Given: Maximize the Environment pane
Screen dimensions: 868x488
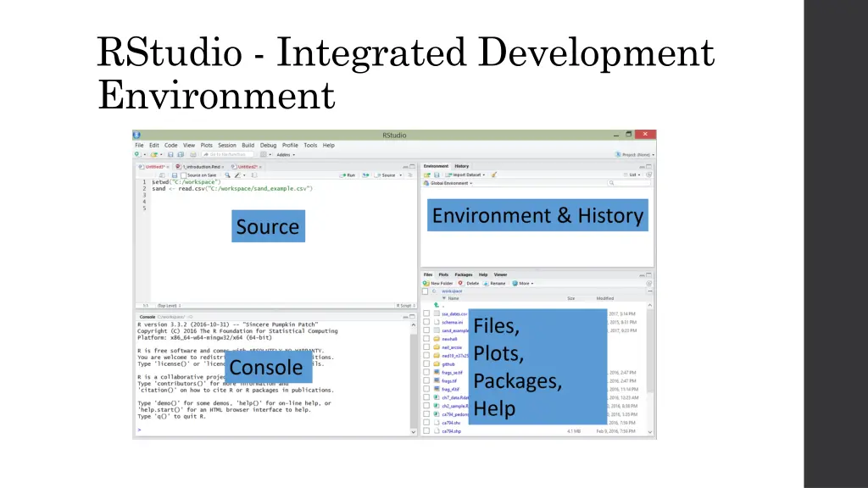Looking at the screenshot, I should point(648,166).
